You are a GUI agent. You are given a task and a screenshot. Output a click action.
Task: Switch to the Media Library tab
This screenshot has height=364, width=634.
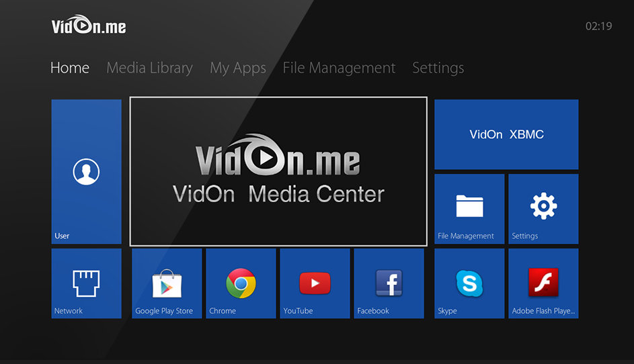[149, 68]
